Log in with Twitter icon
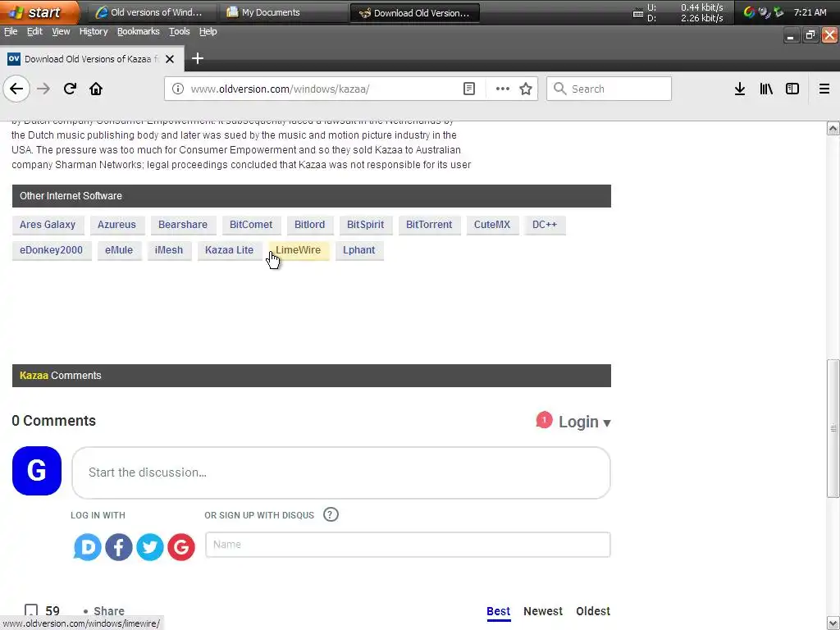Screen dimensions: 840x630 pos(150,547)
